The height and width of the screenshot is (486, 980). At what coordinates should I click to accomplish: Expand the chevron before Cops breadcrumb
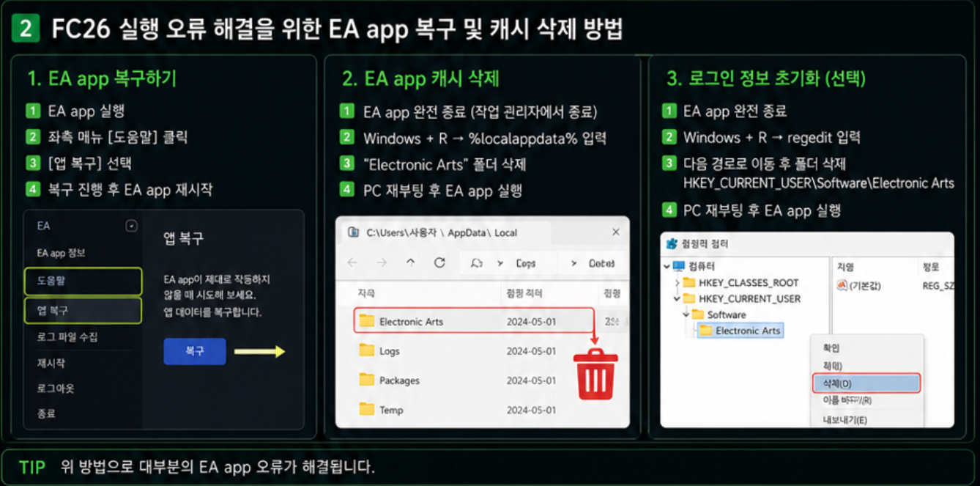pyautogui.click(x=500, y=262)
